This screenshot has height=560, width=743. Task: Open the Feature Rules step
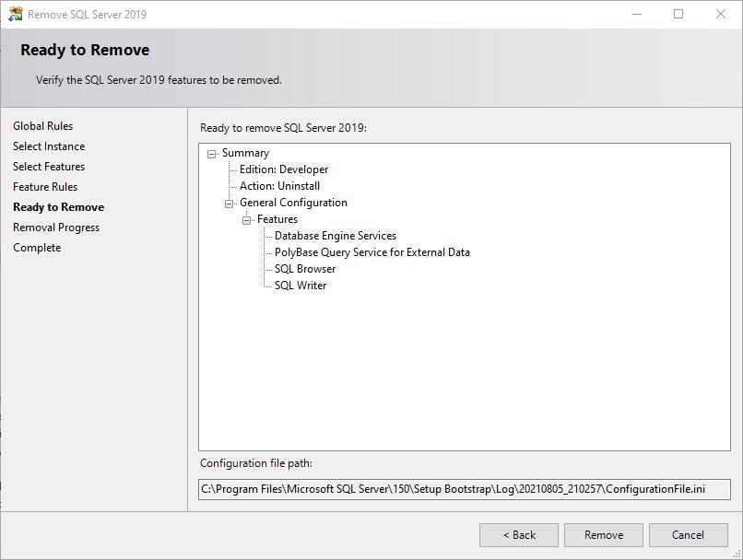tap(45, 187)
